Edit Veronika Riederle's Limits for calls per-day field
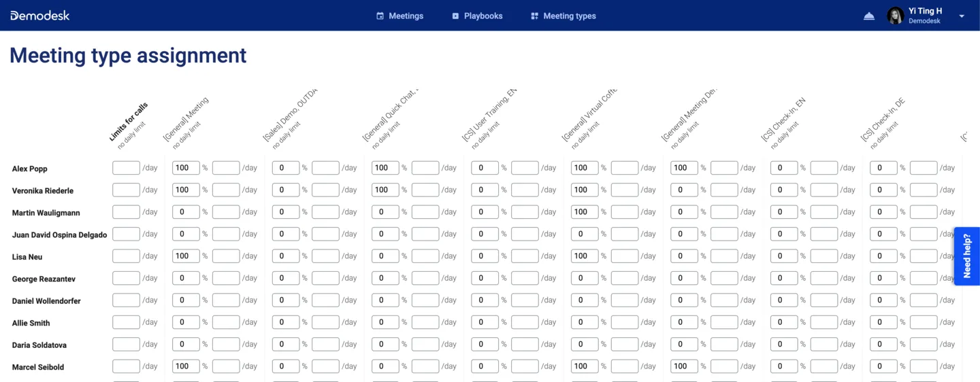This screenshot has width=980, height=382. (x=126, y=190)
